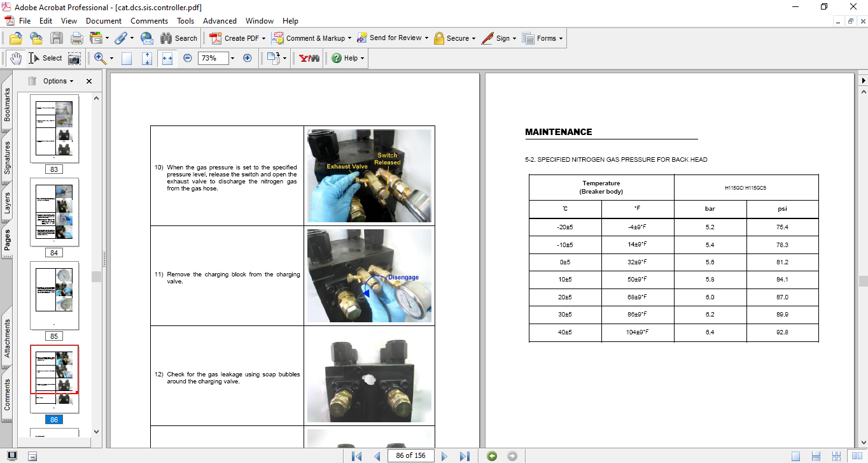Open the zoom percentage dropdown arrow
Viewport: 868px width, 463px height.
click(232, 58)
